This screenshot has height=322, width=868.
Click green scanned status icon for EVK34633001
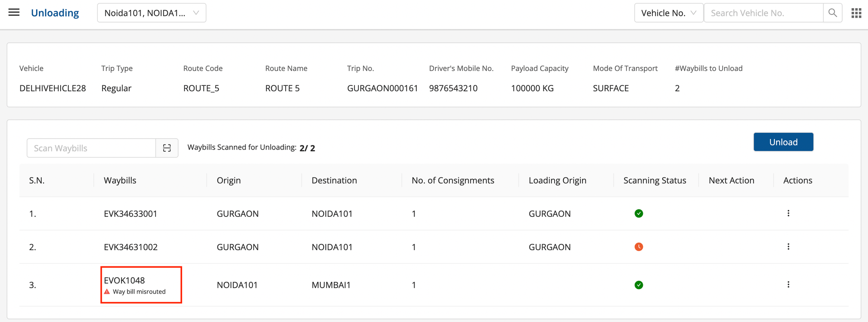point(639,214)
